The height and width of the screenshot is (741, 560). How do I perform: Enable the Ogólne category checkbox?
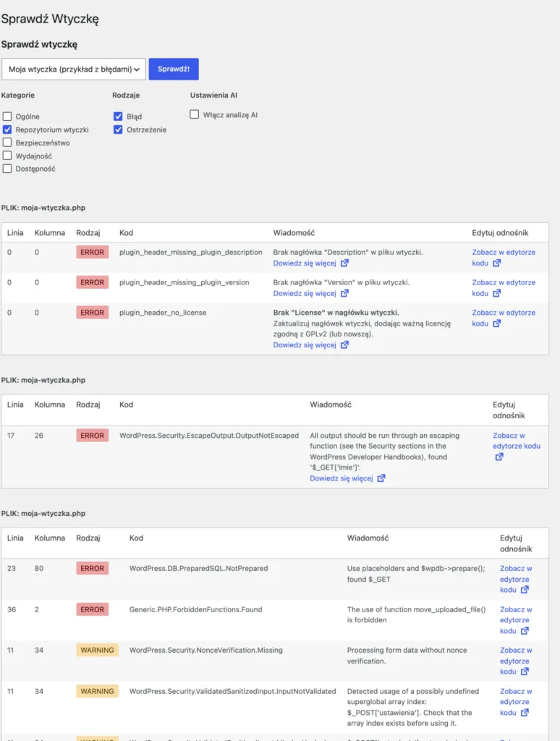(x=7, y=117)
